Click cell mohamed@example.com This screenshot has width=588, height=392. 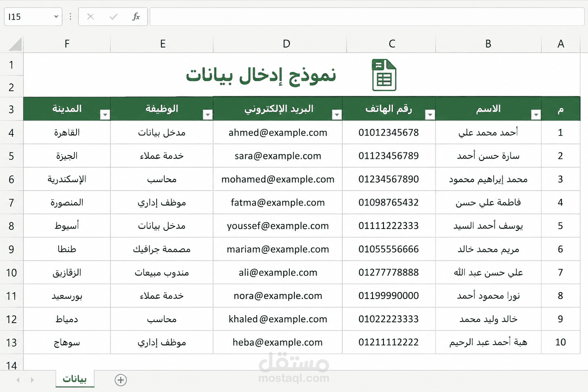pos(278,179)
